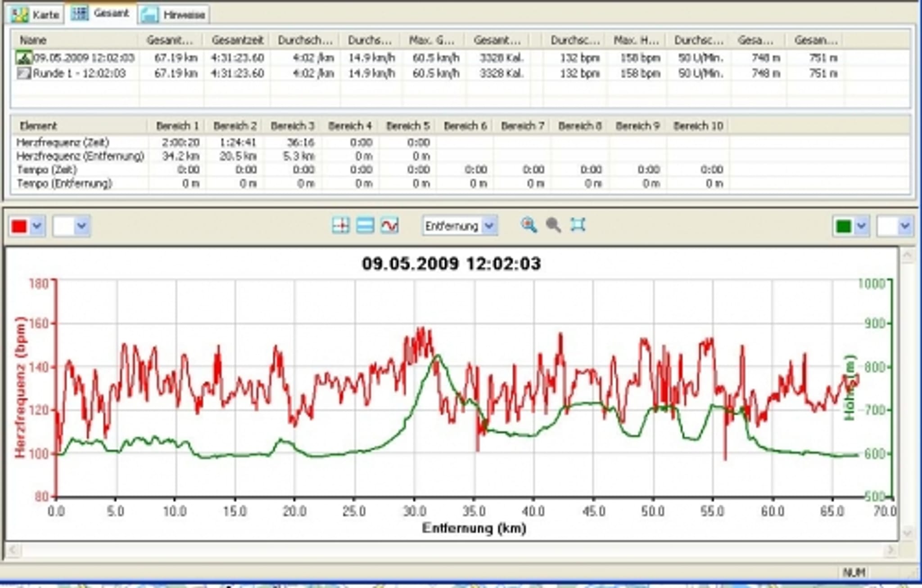Click the Bereich 1 column header
The image size is (922, 588).
coord(177,126)
